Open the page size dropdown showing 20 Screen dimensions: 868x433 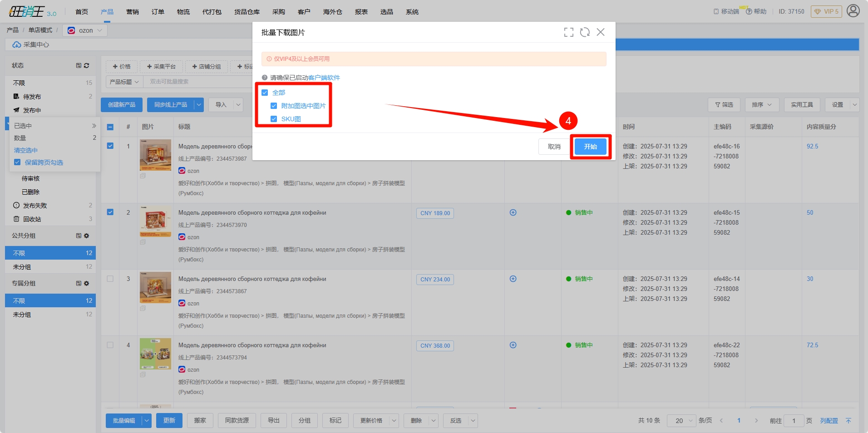click(x=681, y=421)
